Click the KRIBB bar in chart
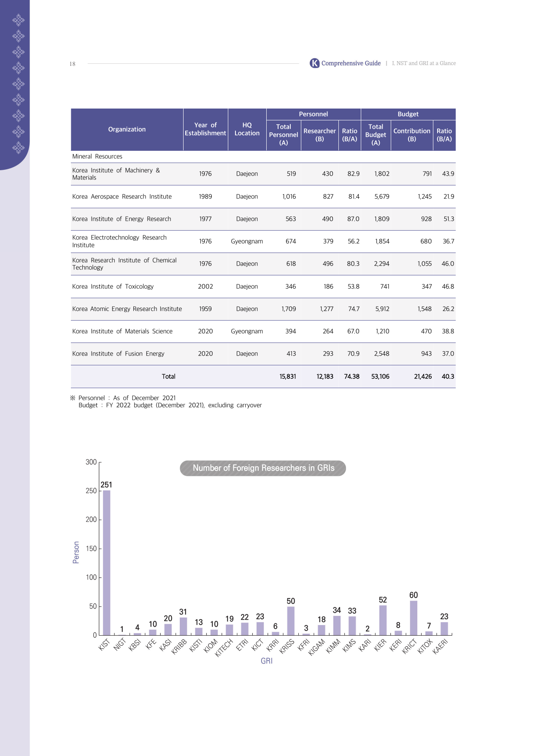The height and width of the screenshot is (756, 538). pyautogui.click(x=183, y=626)
